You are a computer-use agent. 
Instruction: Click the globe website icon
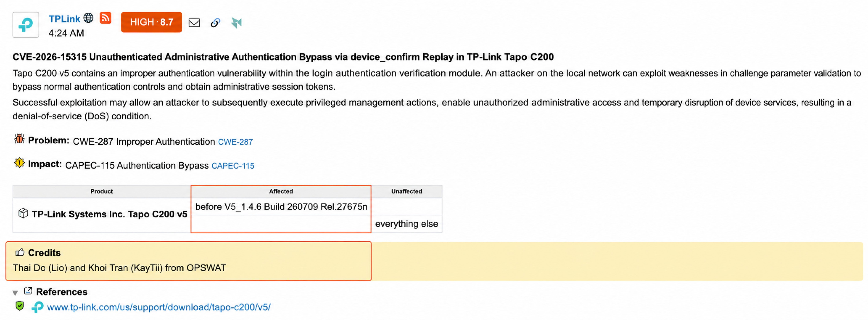coord(88,18)
